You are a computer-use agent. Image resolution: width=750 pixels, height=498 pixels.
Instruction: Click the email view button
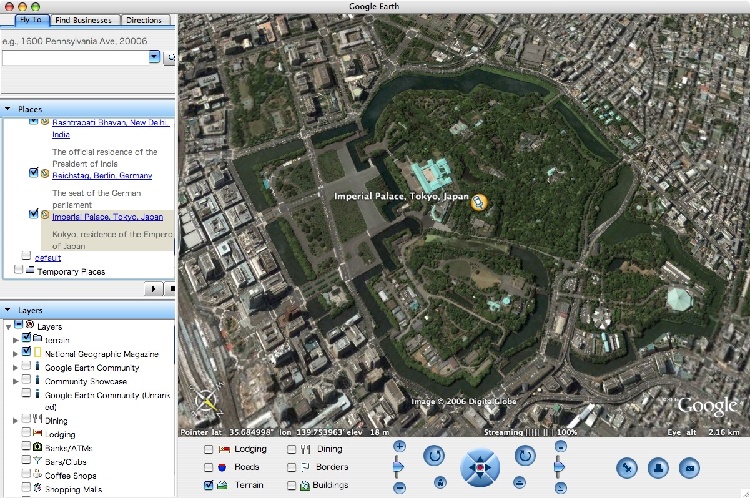pyautogui.click(x=689, y=467)
